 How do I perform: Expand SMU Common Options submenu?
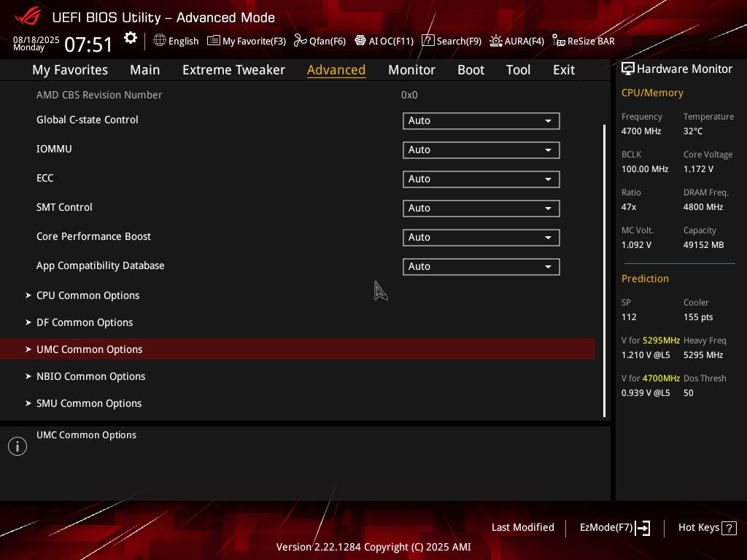click(x=298, y=403)
